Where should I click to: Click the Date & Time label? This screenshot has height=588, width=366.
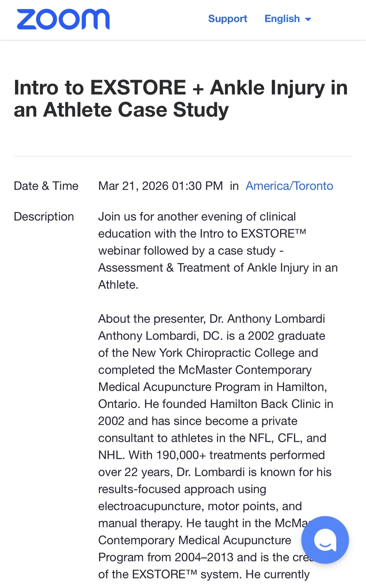[46, 186]
